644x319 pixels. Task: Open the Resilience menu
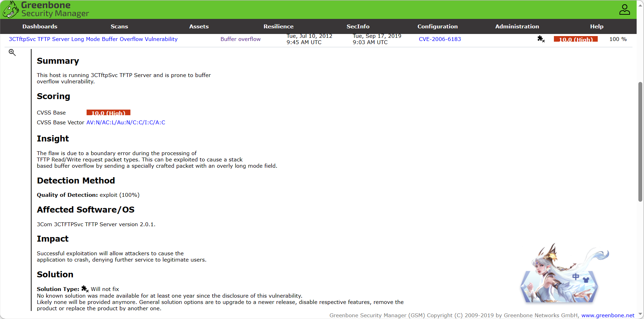pos(278,27)
